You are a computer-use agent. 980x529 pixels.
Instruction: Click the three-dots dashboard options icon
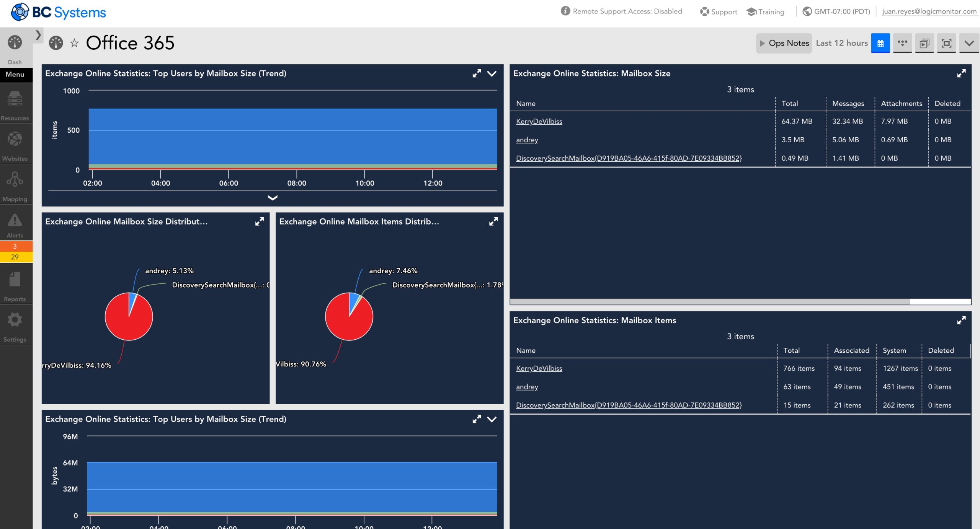(x=902, y=43)
